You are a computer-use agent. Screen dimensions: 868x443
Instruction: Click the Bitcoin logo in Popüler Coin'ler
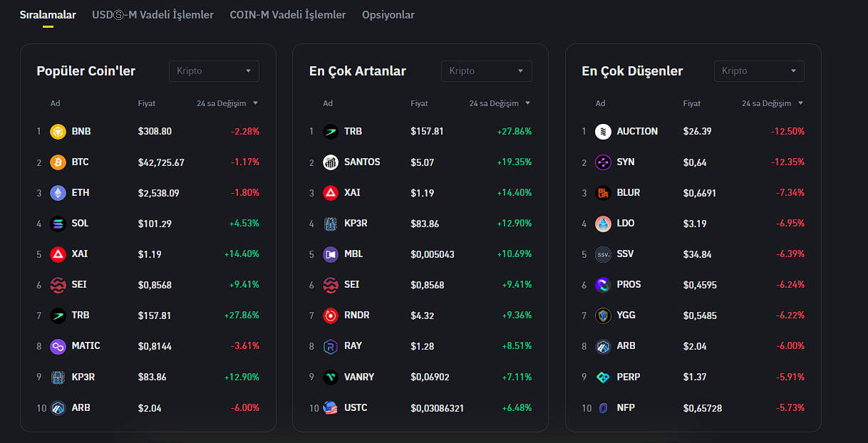(58, 162)
